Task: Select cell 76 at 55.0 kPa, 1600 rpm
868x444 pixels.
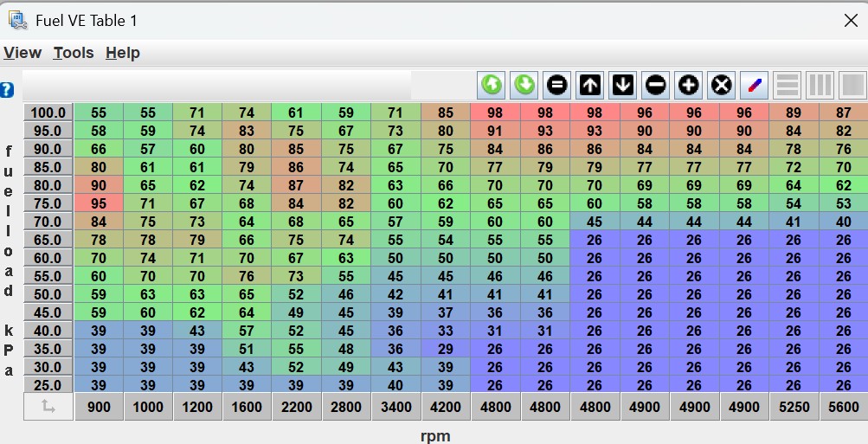Action: click(247, 276)
